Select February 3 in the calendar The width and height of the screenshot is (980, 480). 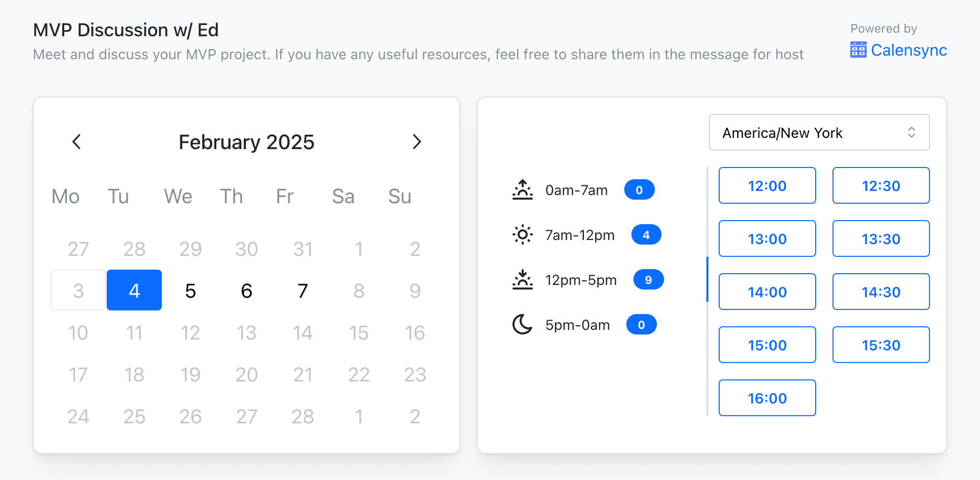point(78,290)
